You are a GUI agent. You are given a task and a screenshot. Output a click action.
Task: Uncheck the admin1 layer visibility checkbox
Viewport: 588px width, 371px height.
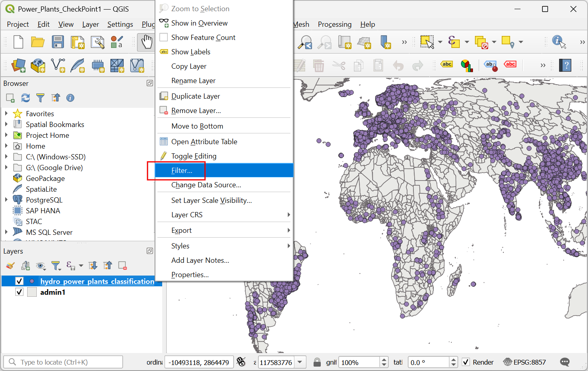[x=19, y=292]
